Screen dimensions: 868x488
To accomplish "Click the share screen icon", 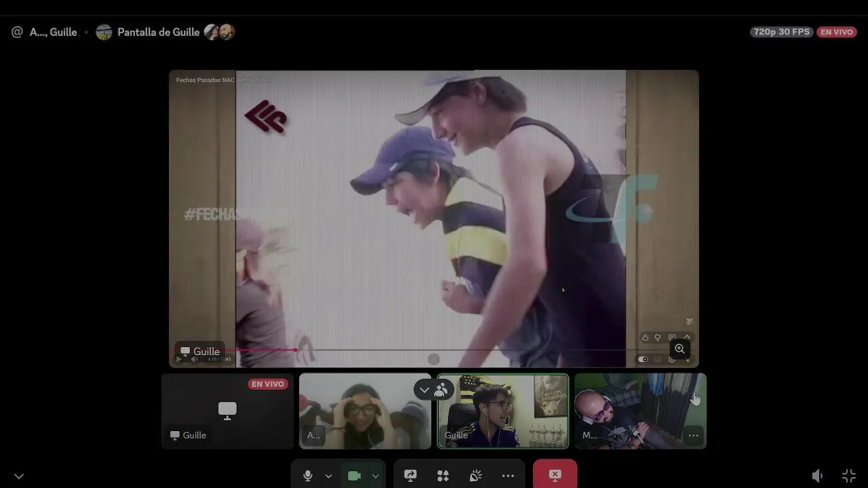I will click(410, 476).
